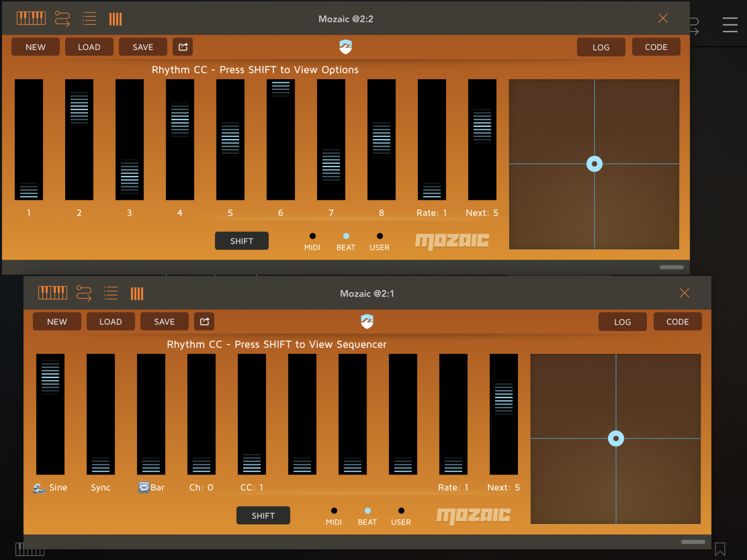Click the CC: 1 slider in Mozaic @2:1
The width and height of the screenshot is (747, 560).
click(252, 414)
